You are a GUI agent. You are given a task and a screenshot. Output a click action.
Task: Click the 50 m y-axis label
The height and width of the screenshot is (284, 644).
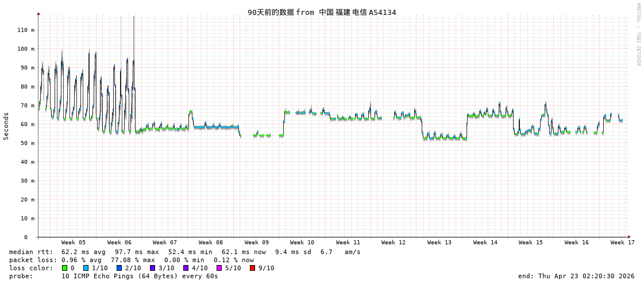(x=28, y=143)
